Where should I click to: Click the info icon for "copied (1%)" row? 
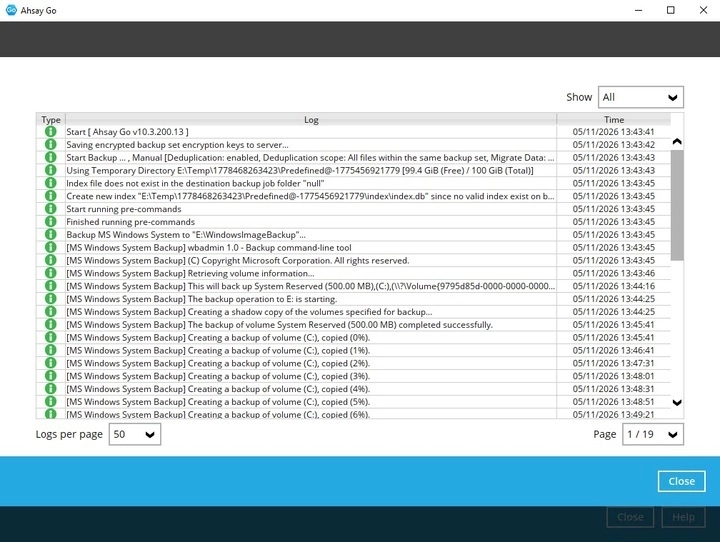click(51, 350)
